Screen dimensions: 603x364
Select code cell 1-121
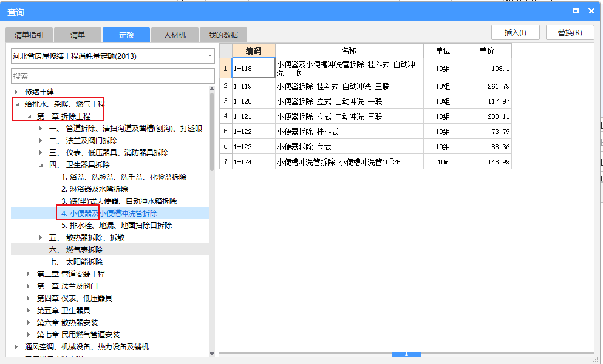(253, 116)
